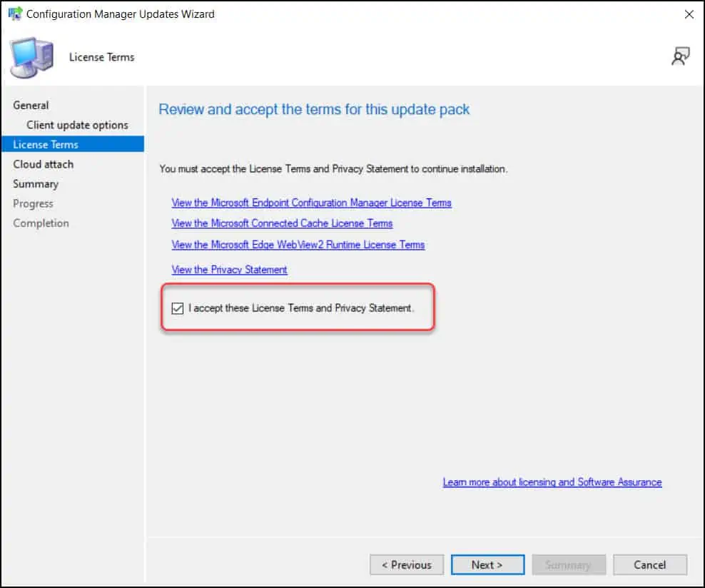Image resolution: width=705 pixels, height=588 pixels.
Task: Click the 'License Terms' header title text
Action: click(x=101, y=57)
